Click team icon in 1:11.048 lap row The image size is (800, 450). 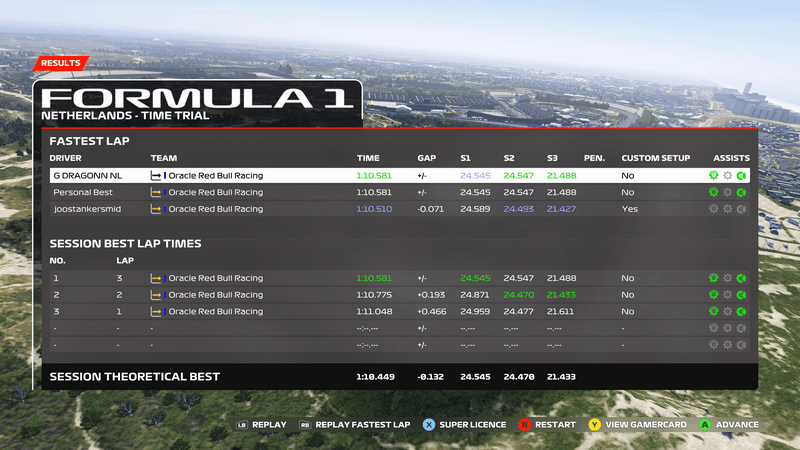(156, 311)
